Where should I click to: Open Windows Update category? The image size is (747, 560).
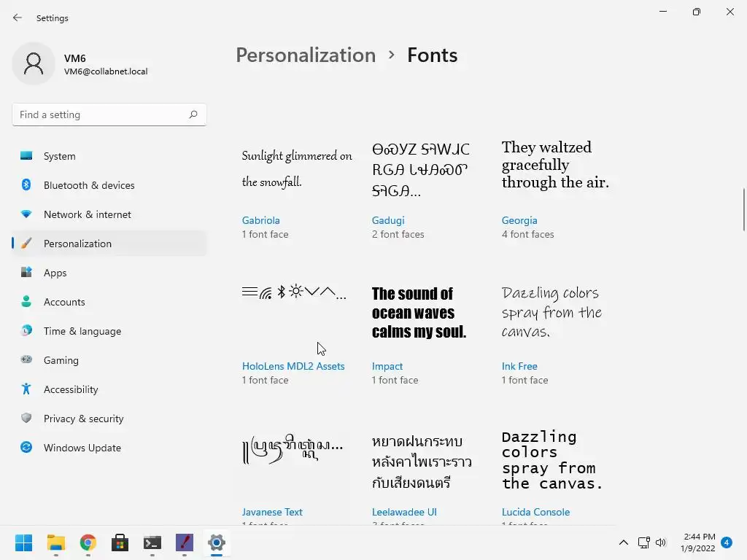coord(109,447)
